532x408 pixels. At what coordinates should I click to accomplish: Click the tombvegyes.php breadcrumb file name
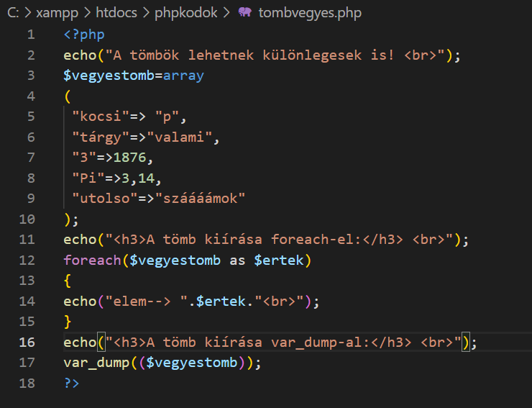310,13
